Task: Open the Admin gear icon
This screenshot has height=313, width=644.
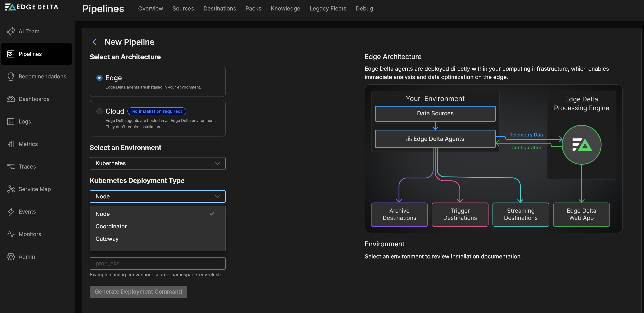Action: pos(11,256)
